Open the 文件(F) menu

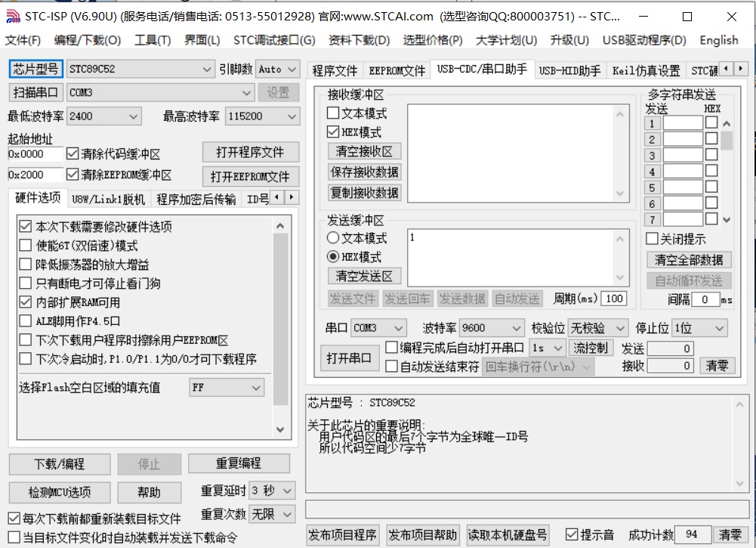coord(23,40)
